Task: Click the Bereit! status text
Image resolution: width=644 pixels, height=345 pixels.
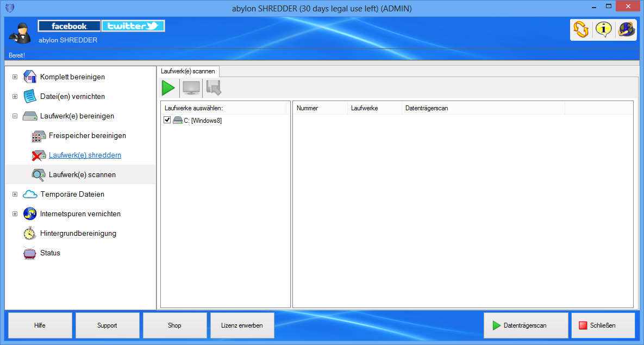Action: [x=17, y=55]
